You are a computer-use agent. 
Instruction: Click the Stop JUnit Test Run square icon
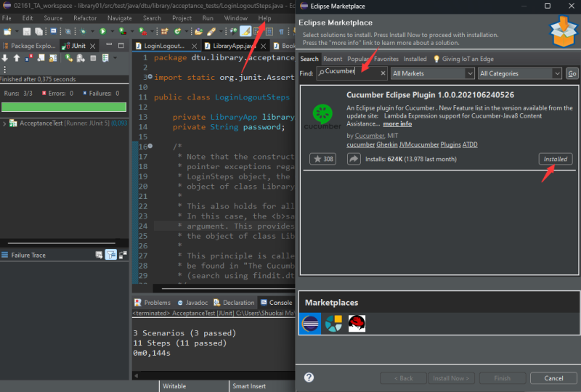[93, 58]
